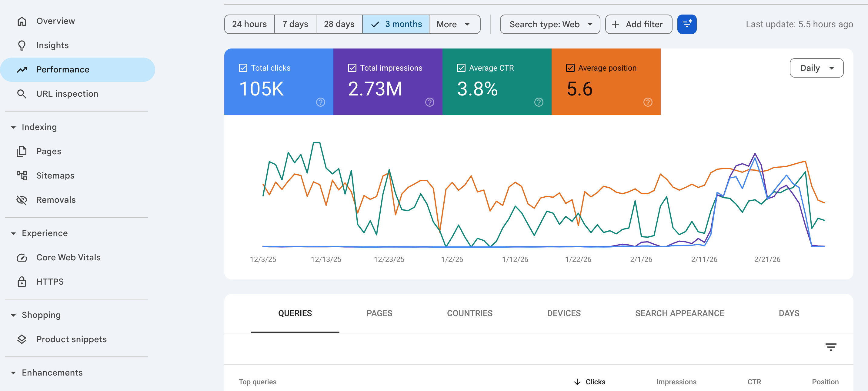The image size is (868, 391).
Task: Toggle the Average CTR checkbox
Action: click(x=461, y=68)
